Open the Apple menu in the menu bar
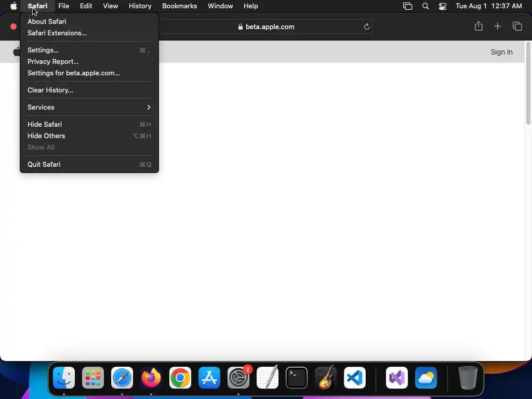Screen dimensions: 532x399 [x=14, y=6]
